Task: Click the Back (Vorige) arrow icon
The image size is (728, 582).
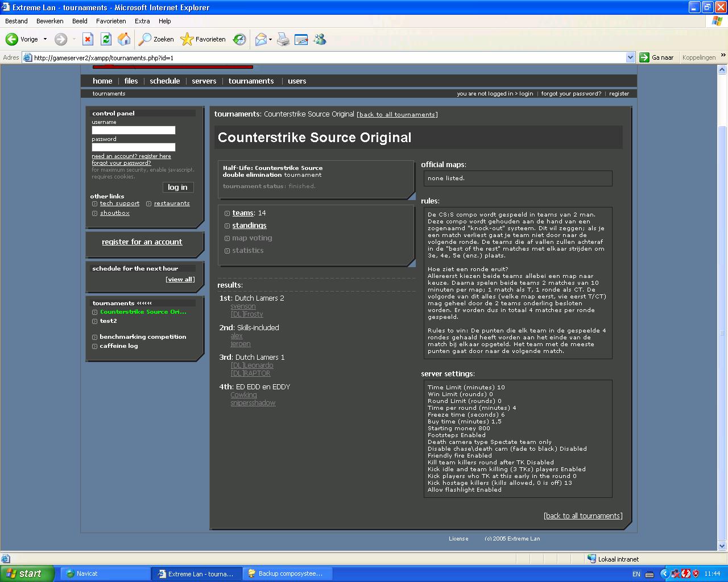Action: click(x=12, y=39)
